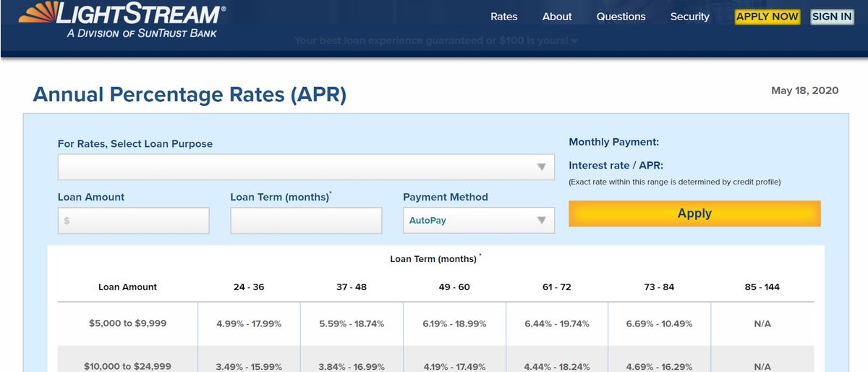Click the 5.59% - 18.74% rate cell
The width and height of the screenshot is (868, 372).
pos(352,324)
